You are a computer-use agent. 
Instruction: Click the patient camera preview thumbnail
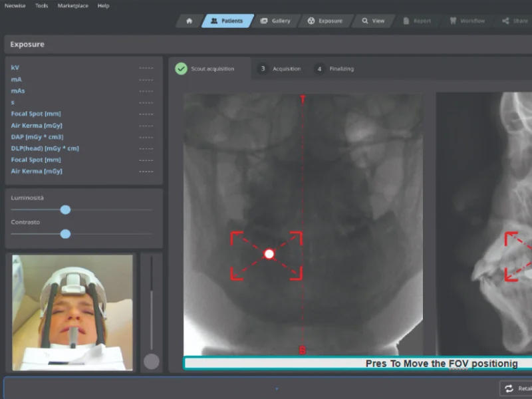coord(72,313)
